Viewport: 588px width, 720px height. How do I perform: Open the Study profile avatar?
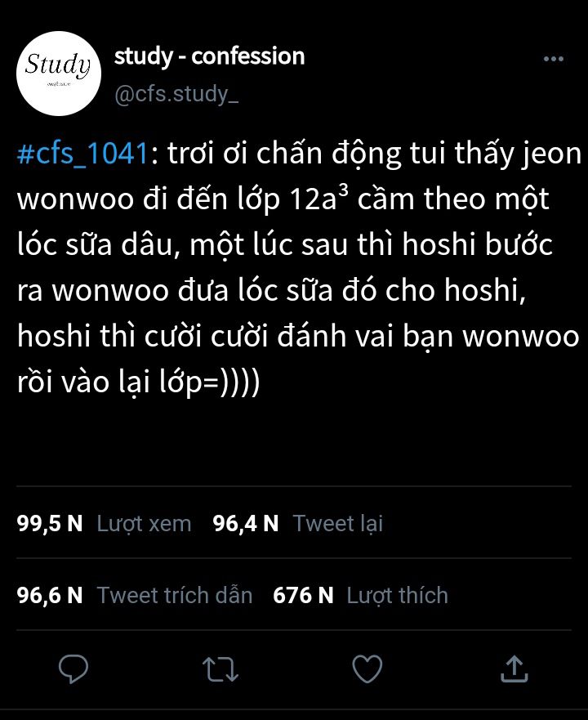coord(59,74)
